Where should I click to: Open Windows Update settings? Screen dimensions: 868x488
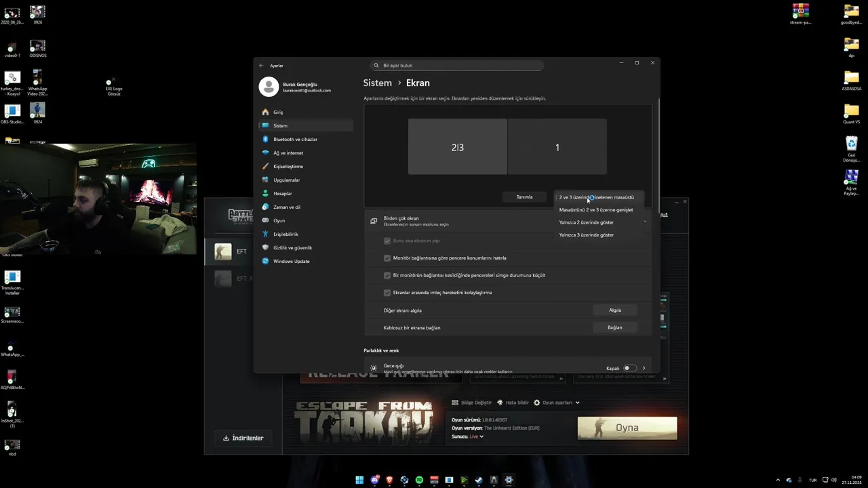coord(305,261)
